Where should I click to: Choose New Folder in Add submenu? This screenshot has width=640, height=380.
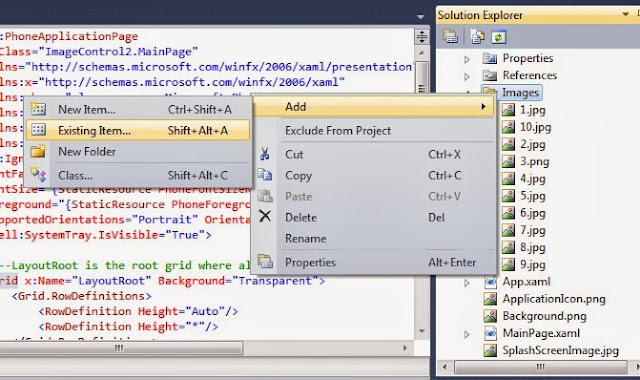138,151
